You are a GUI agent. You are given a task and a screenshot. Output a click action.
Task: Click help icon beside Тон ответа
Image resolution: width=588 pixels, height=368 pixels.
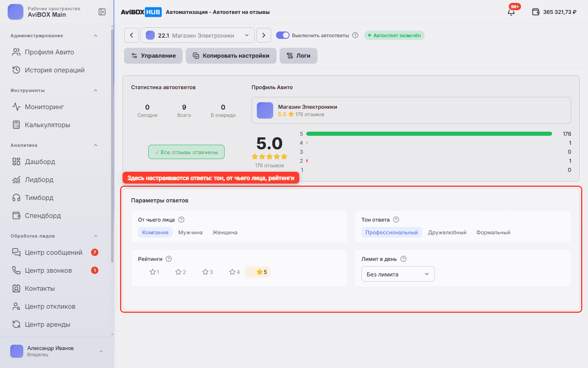396,220
